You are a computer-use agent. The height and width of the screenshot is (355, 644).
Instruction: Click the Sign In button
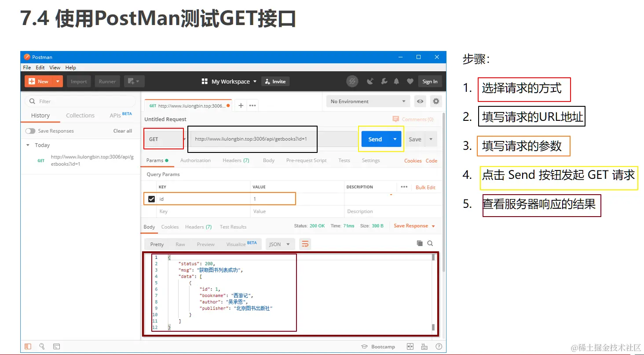pyautogui.click(x=430, y=81)
